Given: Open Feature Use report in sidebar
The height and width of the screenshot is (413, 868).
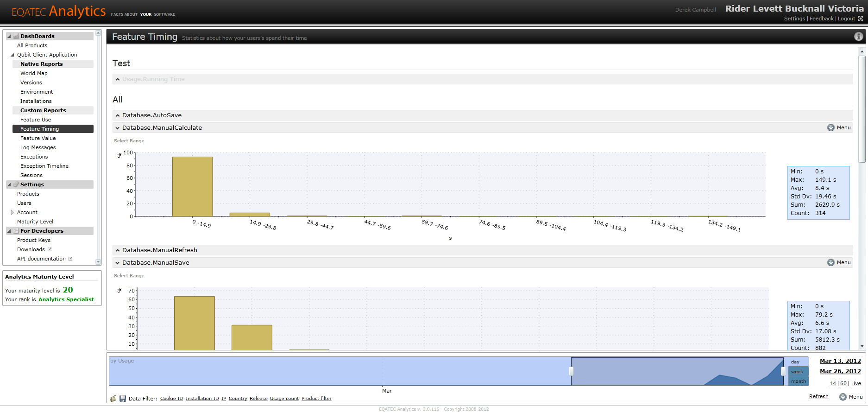Looking at the screenshot, I should 36,120.
